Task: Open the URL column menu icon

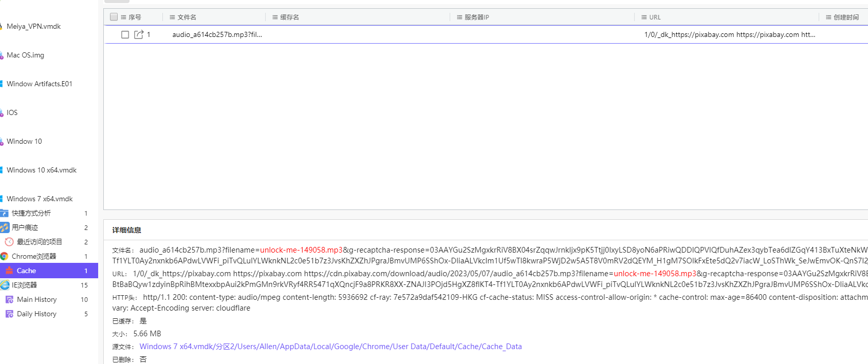Action: [644, 17]
